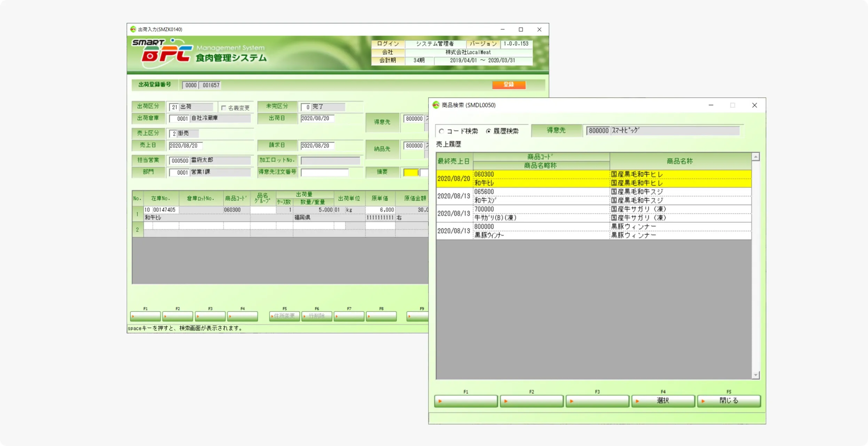Maximize the 出荷入力 main window
Screen dimensions: 868x446
pos(521,30)
